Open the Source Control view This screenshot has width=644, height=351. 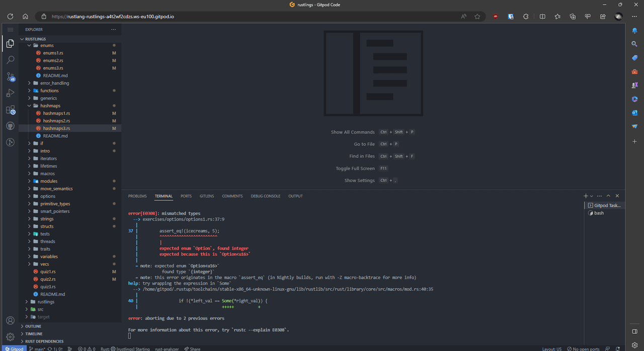(x=10, y=77)
